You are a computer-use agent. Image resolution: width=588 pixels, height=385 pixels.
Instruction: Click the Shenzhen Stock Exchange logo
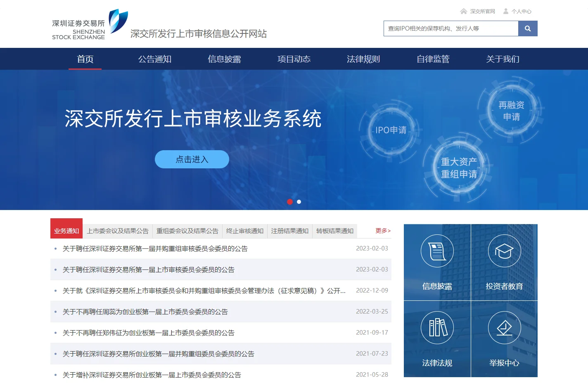pos(90,25)
